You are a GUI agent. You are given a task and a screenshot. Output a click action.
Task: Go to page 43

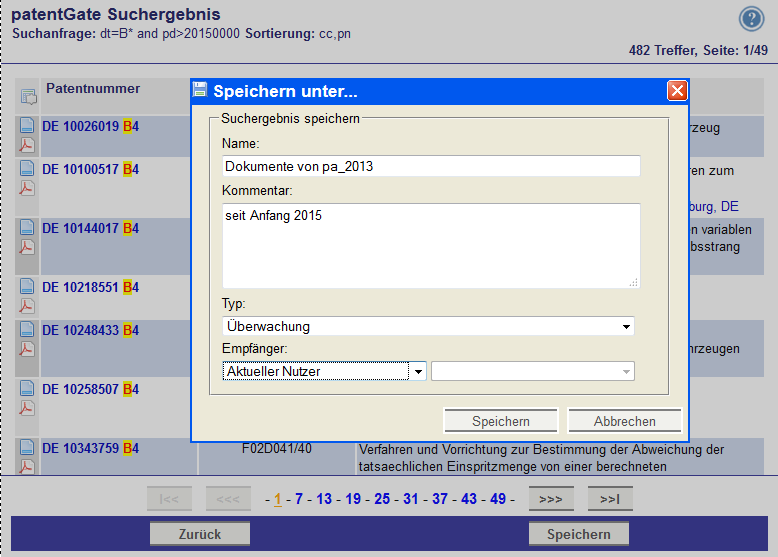[469, 499]
